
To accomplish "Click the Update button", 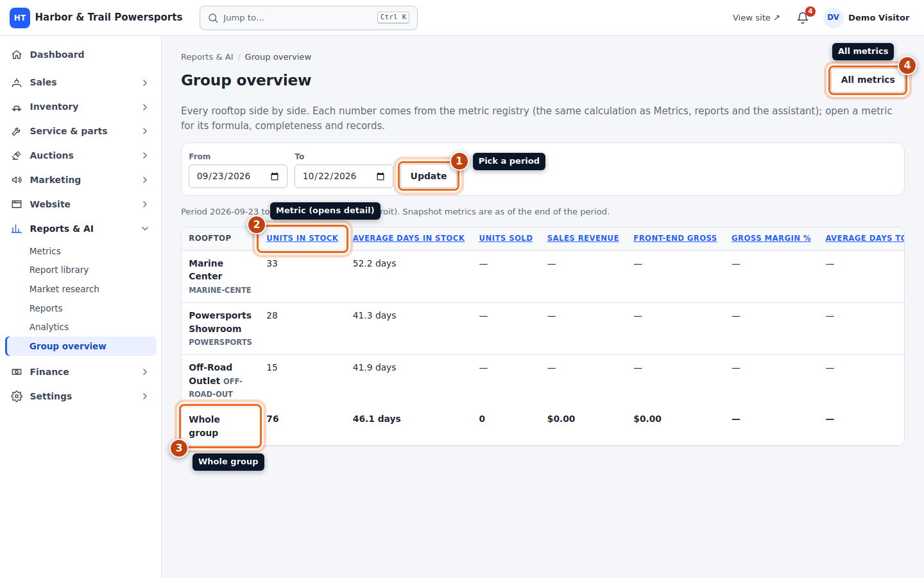I will [x=429, y=176].
